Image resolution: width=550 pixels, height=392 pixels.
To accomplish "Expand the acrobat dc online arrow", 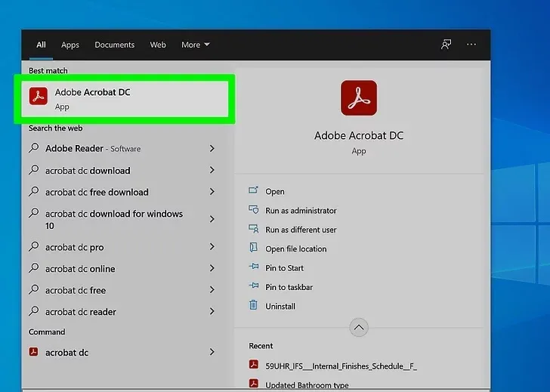I will [212, 268].
